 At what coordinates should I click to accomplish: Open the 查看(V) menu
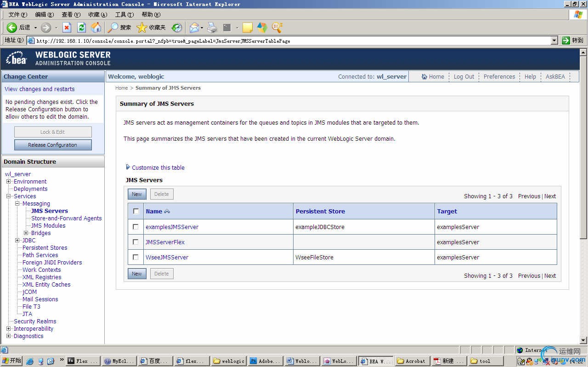pyautogui.click(x=71, y=15)
